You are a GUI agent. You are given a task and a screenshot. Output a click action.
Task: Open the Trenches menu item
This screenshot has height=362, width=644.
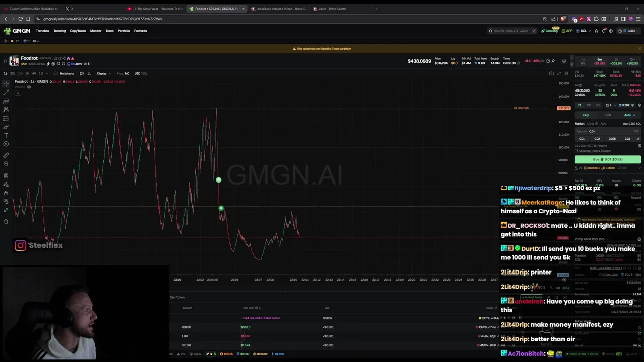click(x=43, y=31)
